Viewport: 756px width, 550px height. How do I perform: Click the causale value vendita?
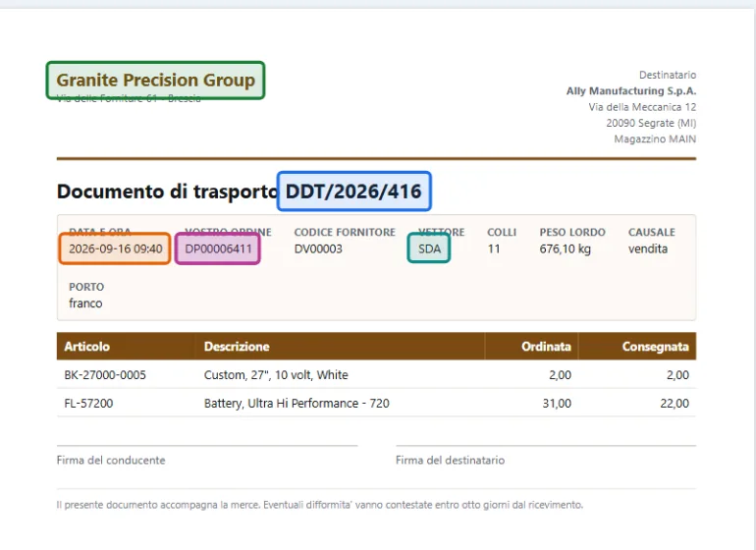[648, 248]
